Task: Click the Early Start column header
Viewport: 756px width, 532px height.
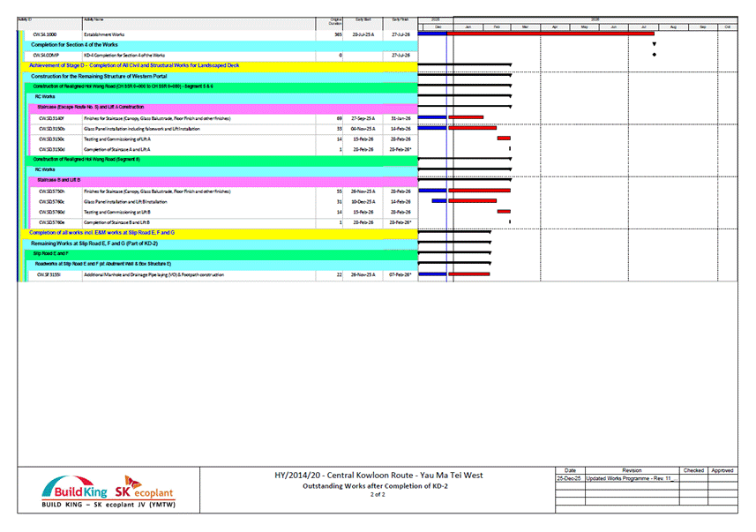Action: point(363,19)
